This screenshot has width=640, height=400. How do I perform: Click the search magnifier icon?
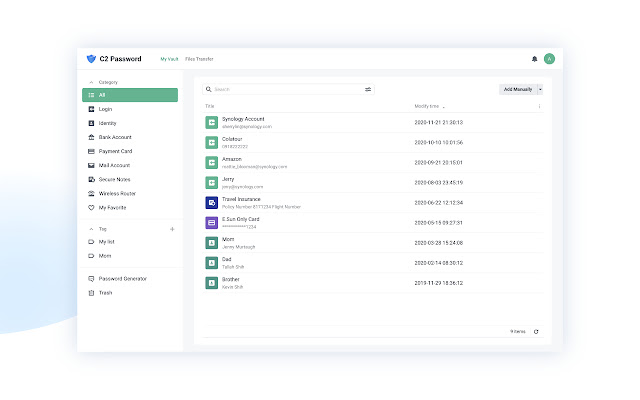[209, 89]
